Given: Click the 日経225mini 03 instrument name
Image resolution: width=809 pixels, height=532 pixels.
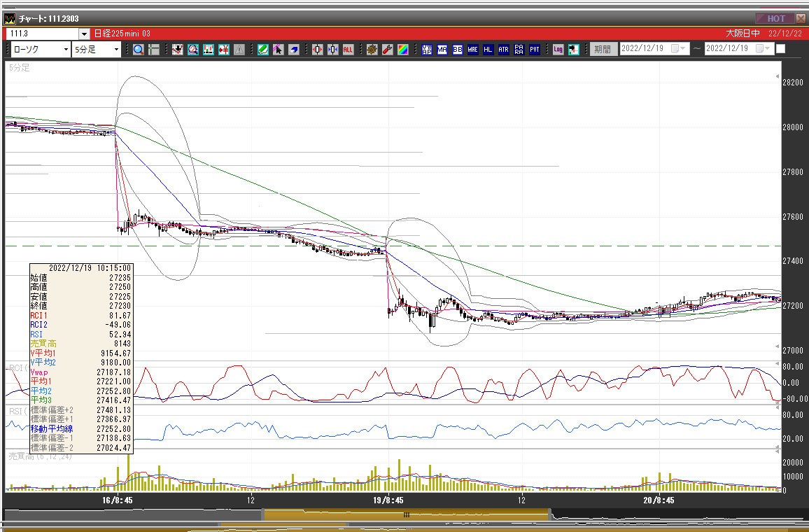Looking at the screenshot, I should (x=122, y=34).
